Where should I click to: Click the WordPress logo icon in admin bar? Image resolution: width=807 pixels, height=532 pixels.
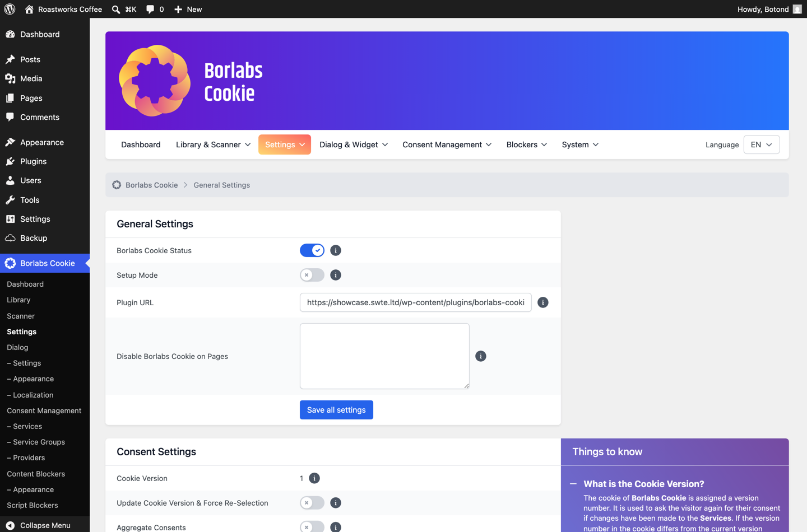(x=10, y=9)
